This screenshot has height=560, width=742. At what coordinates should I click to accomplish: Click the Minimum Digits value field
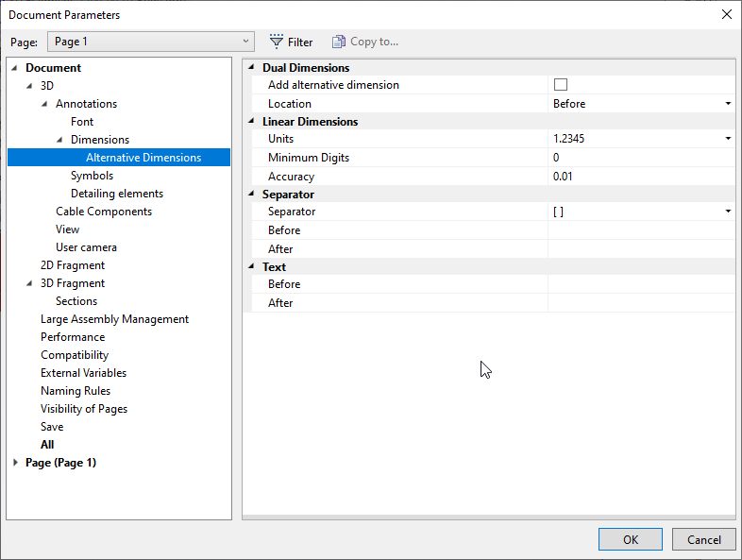point(641,158)
